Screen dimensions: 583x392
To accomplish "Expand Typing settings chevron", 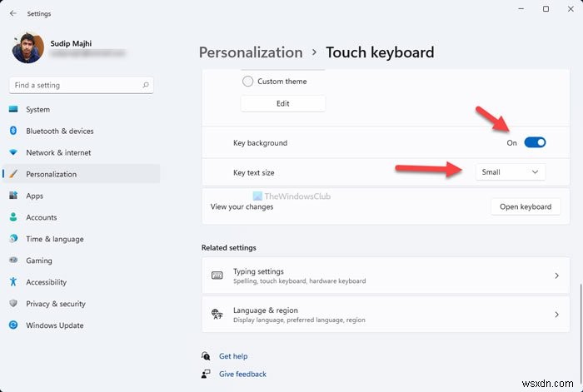I will [x=556, y=275].
